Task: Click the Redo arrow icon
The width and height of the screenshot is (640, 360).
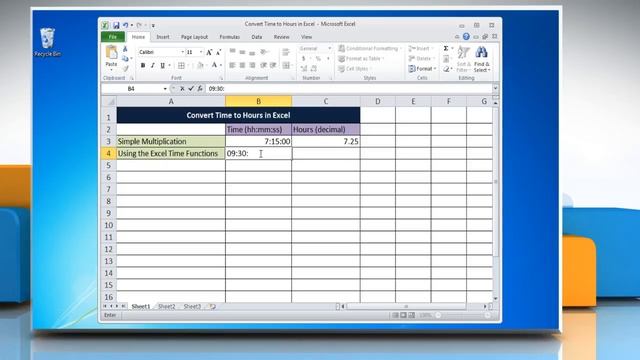Action: [139, 25]
